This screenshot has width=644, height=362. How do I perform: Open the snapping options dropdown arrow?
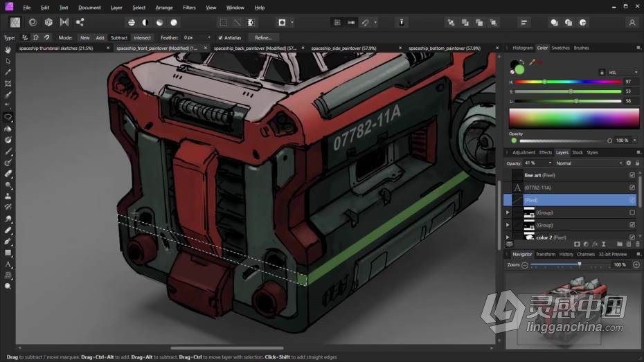click(x=375, y=23)
